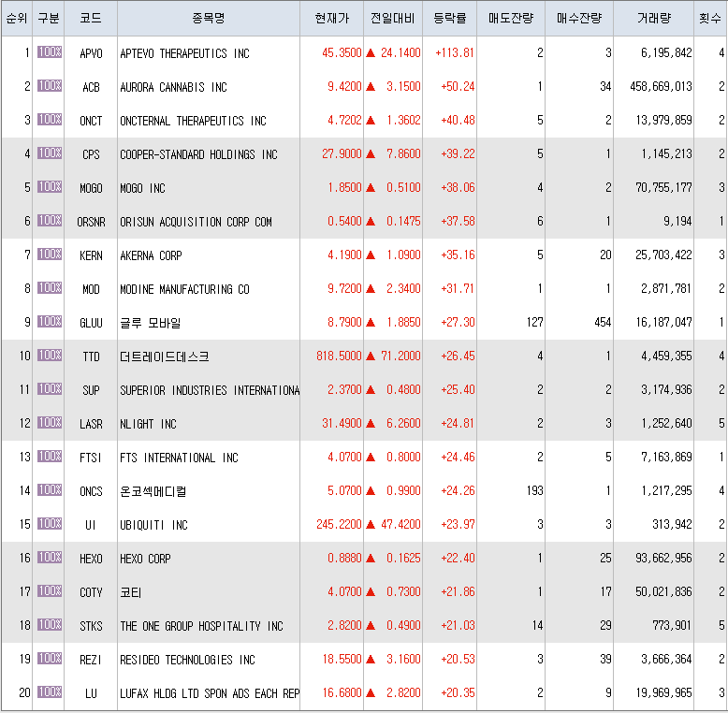Screen dimensions: 728x713
Task: Sort by the 거래량 column header
Action: (x=654, y=18)
